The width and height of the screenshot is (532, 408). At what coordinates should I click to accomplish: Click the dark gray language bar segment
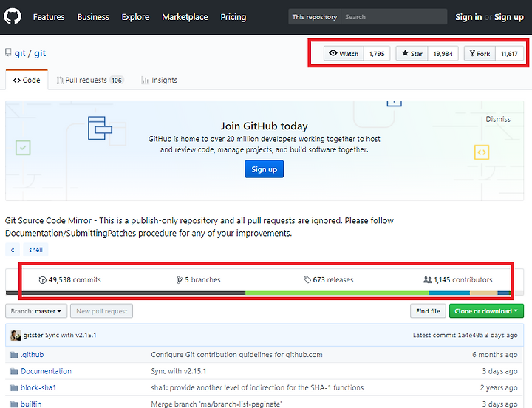tap(126, 293)
